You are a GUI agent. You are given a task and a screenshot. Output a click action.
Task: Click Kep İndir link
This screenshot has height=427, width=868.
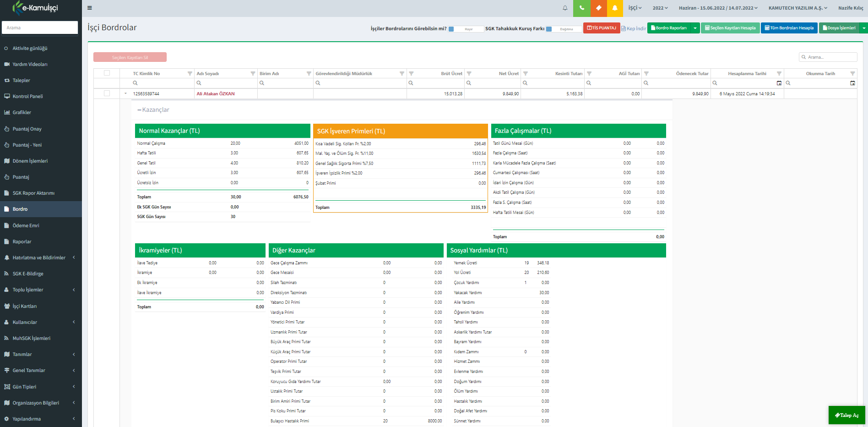click(634, 28)
